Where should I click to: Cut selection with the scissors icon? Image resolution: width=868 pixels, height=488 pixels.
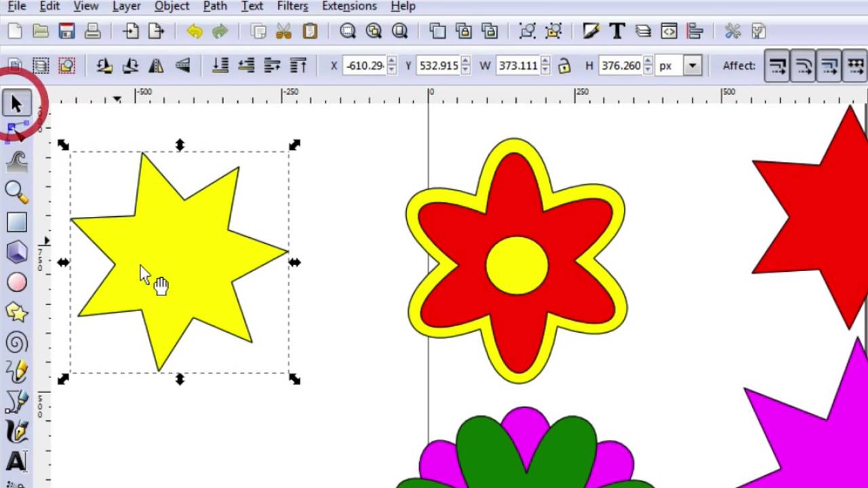(x=283, y=31)
